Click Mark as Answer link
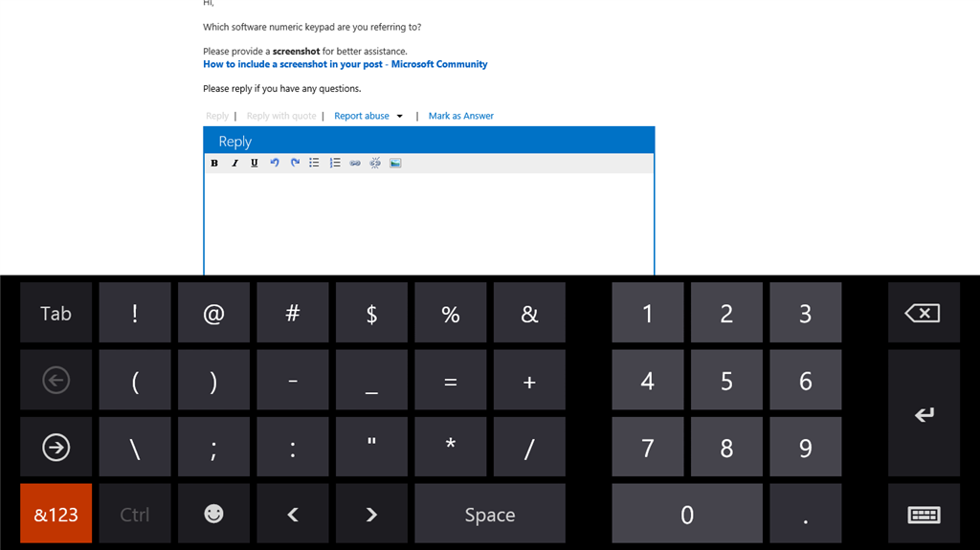Screen dimensions: 980x550 coord(460,116)
